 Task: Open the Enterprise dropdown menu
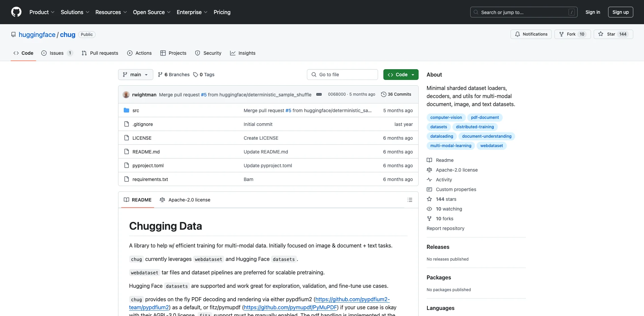click(192, 12)
